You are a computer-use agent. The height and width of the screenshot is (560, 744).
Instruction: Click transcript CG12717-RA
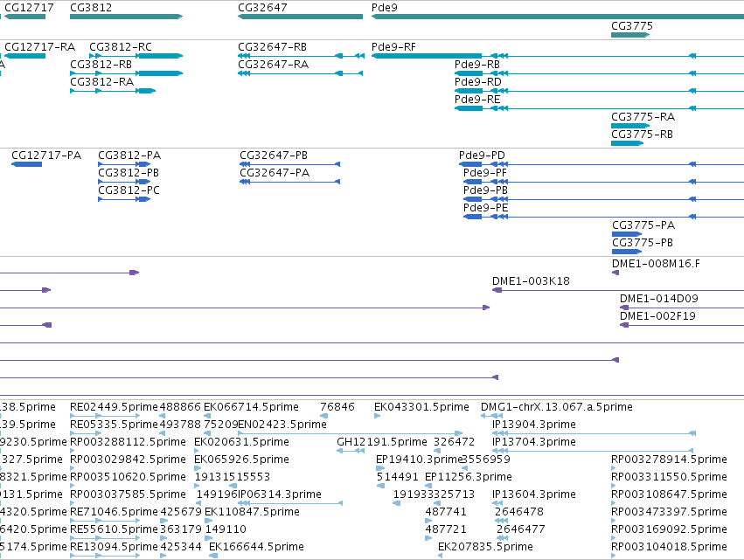(x=25, y=56)
